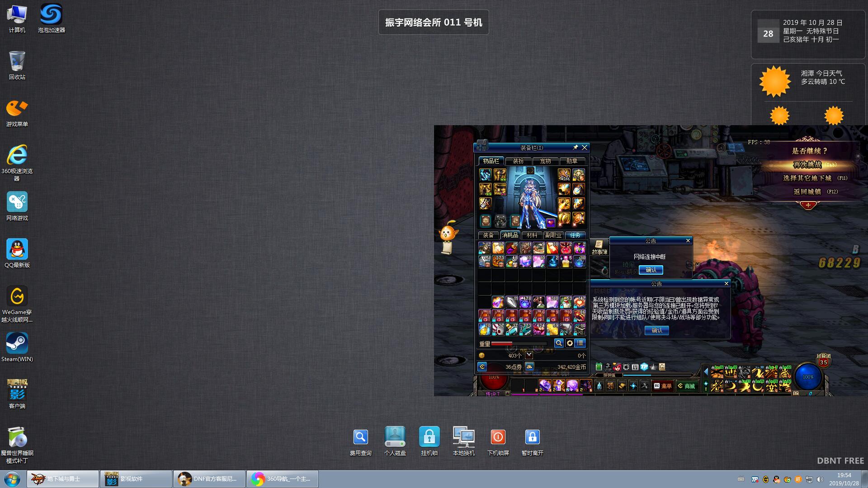Choose 返回城镇 option

click(x=808, y=192)
